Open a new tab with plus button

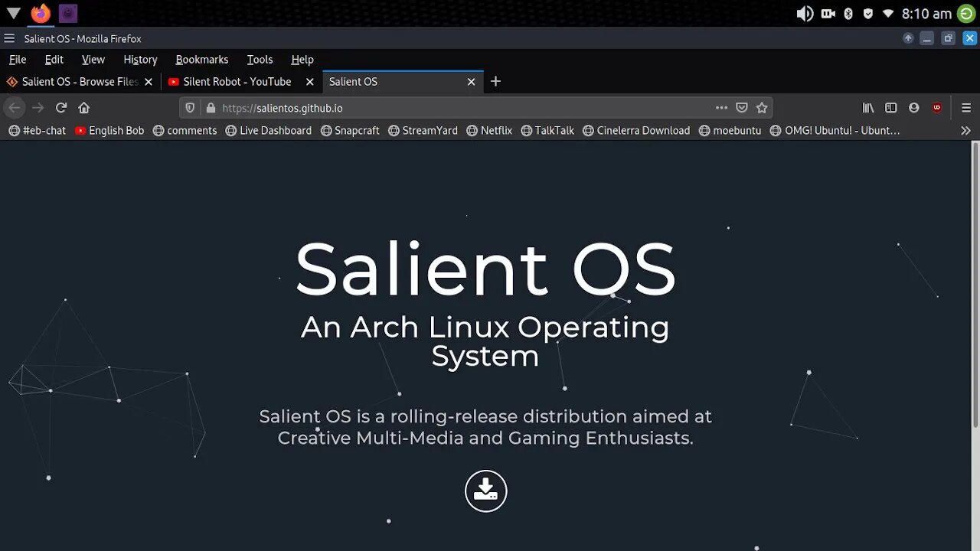[x=495, y=81]
